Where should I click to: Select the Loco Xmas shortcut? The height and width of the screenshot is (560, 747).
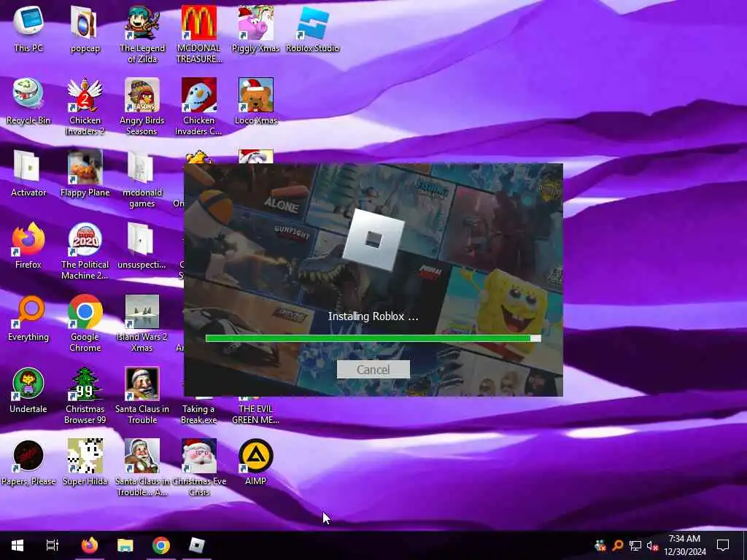(x=256, y=101)
